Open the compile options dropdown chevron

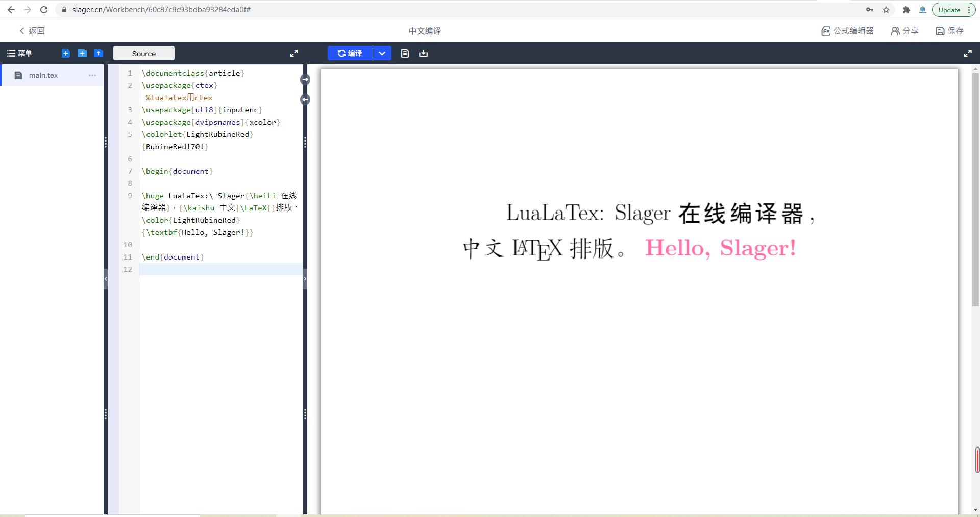pos(382,53)
